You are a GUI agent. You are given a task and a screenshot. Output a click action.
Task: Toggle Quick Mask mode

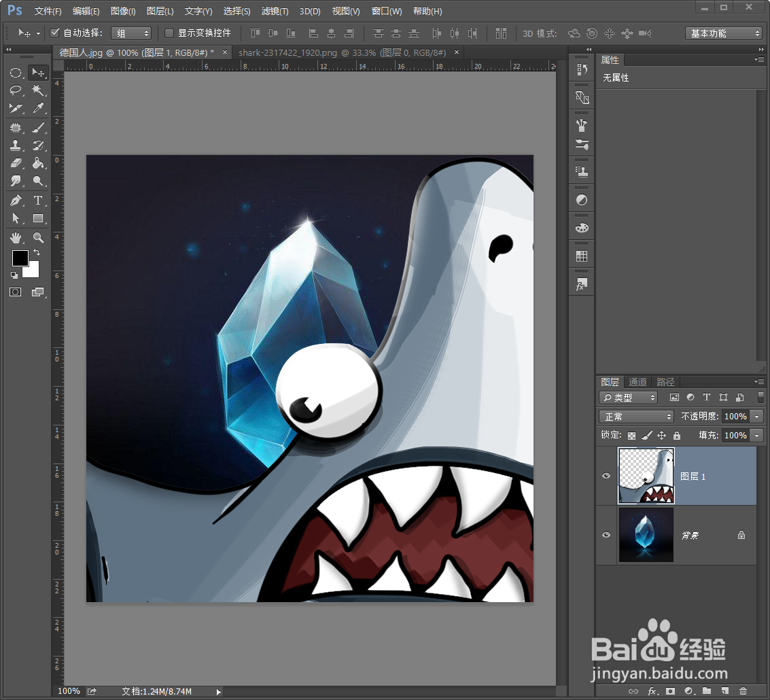point(15,292)
